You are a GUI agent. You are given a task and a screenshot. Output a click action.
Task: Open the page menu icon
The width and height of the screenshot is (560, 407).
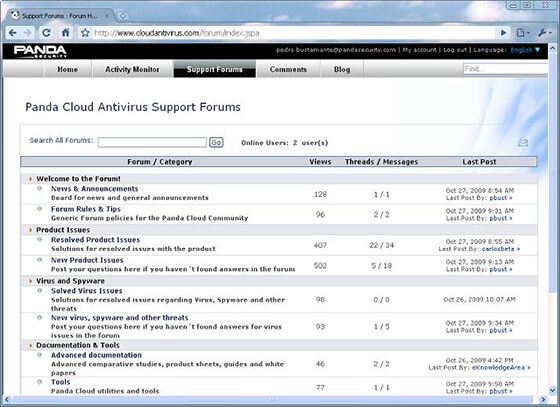522,33
